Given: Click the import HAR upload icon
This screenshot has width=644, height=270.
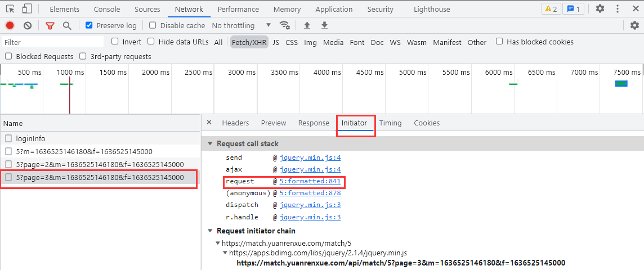Looking at the screenshot, I should click(x=307, y=26).
